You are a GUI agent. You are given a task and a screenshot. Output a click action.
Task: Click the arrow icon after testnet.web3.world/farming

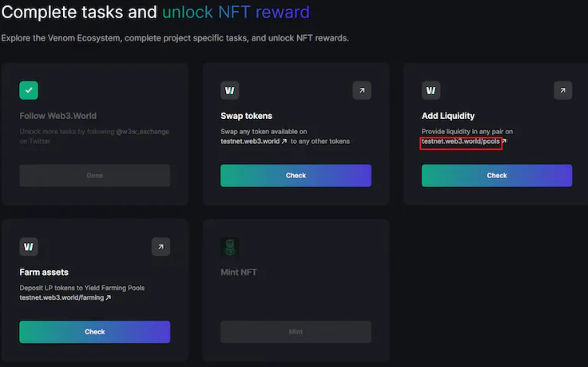point(108,298)
